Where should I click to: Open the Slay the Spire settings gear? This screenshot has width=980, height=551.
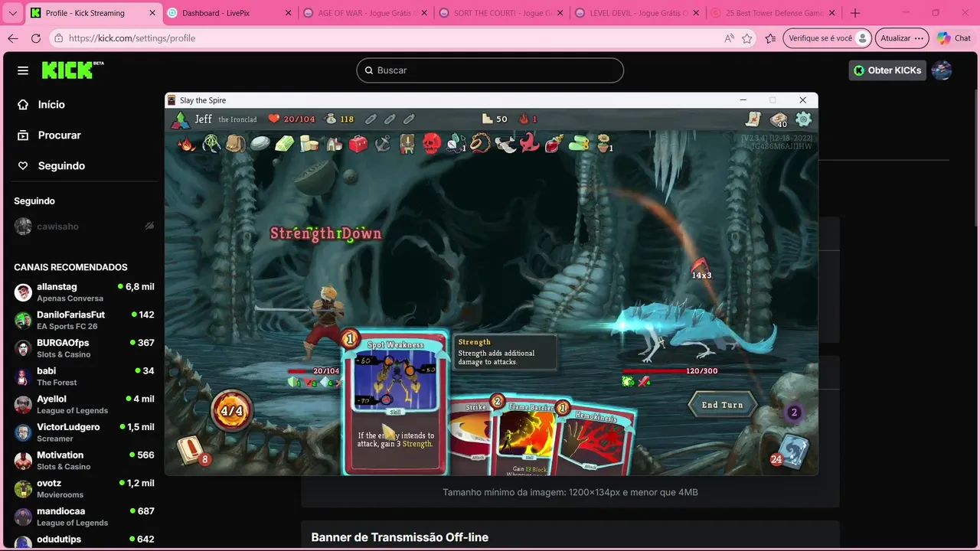(x=803, y=119)
